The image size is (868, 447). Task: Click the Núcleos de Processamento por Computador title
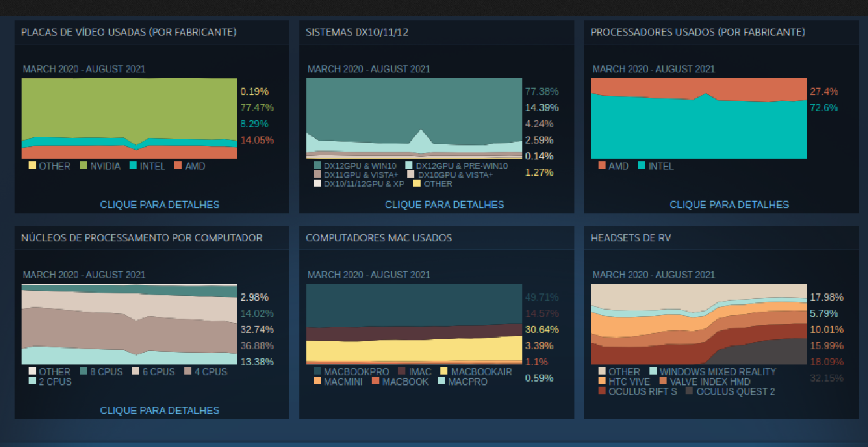pos(142,237)
